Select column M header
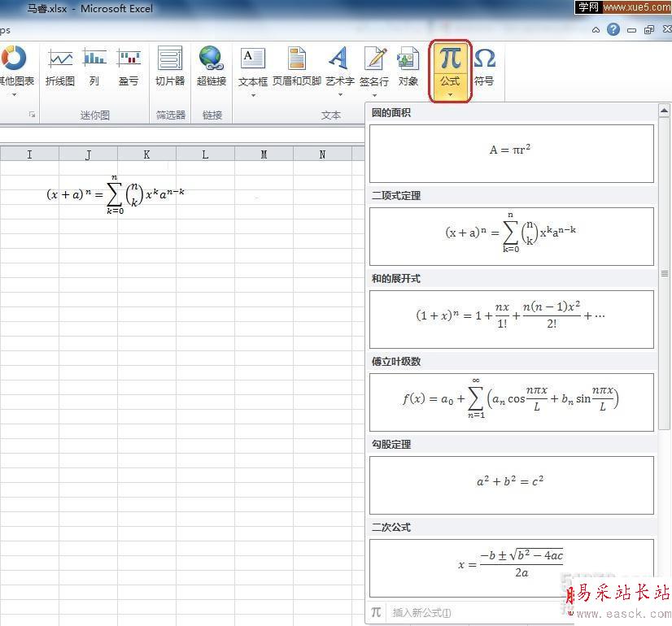This screenshot has width=672, height=626. point(264,154)
